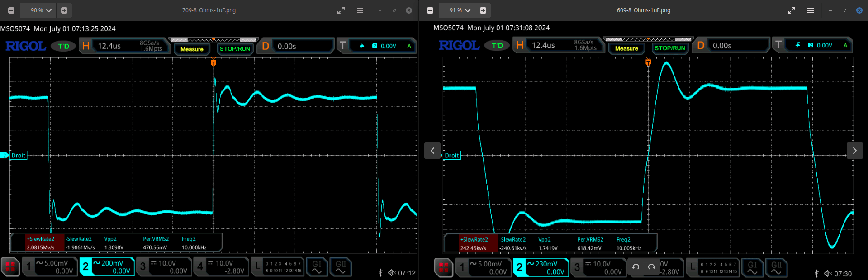The image size is (868, 280).
Task: Go to next image in right viewer
Action: (854, 151)
